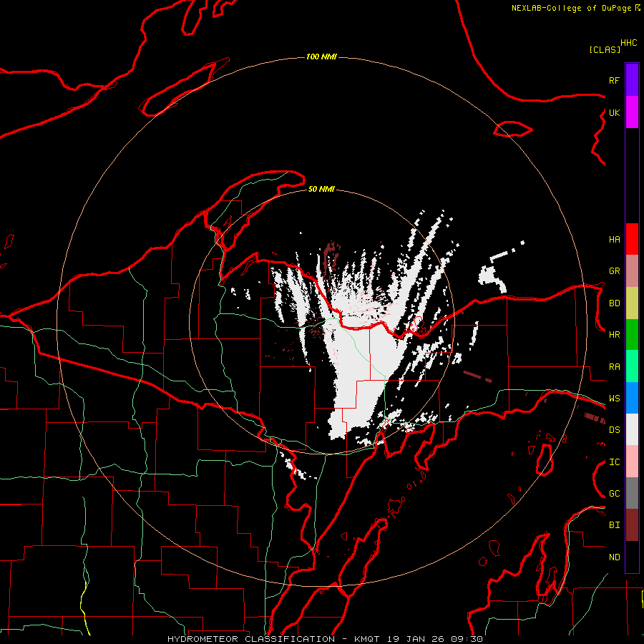
Task: Click the ND black legend swatch
Action: (x=632, y=557)
